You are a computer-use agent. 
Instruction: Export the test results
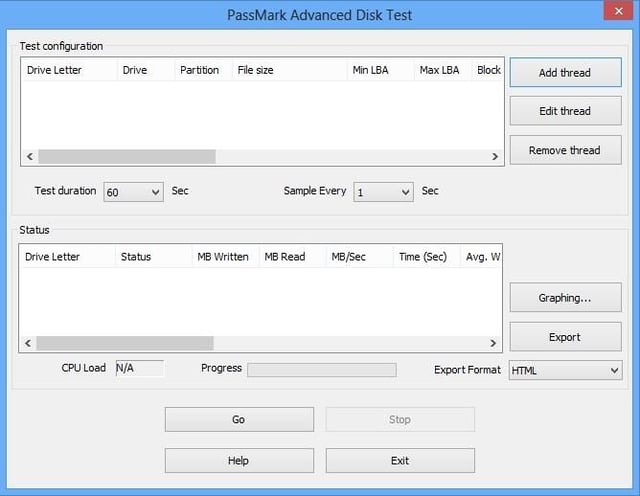(x=565, y=337)
